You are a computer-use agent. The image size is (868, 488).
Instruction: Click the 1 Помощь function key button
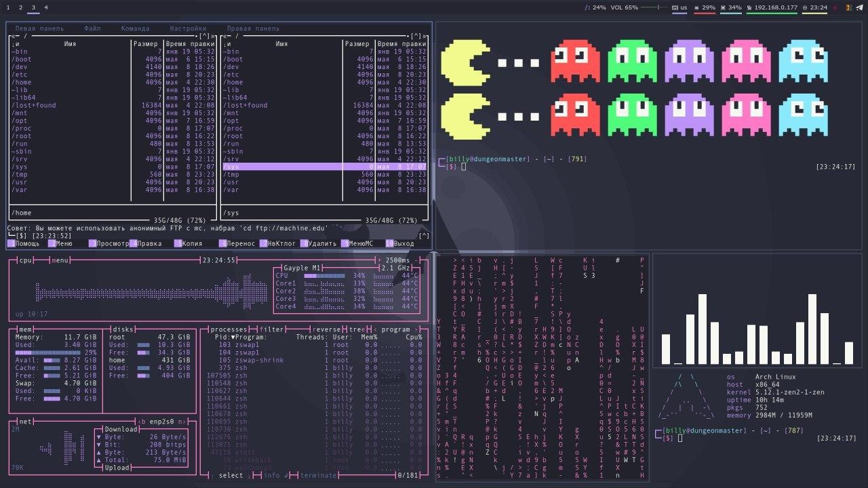tap(24, 243)
